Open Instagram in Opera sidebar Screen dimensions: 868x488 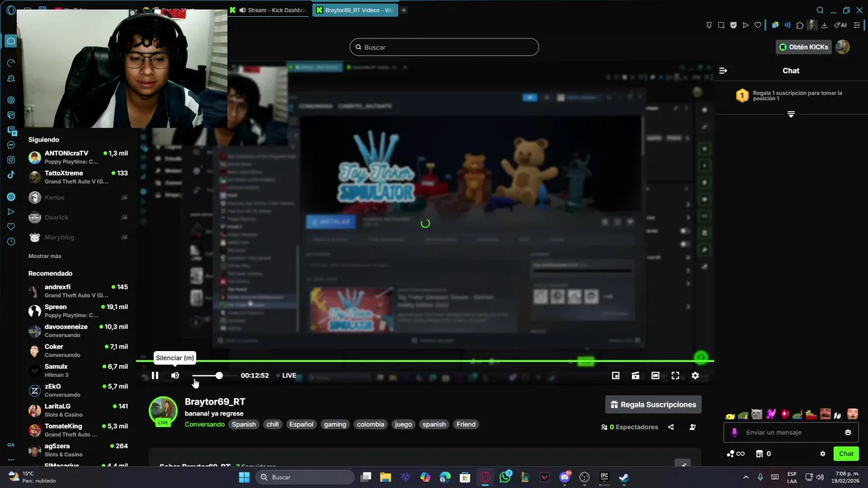[x=11, y=160]
